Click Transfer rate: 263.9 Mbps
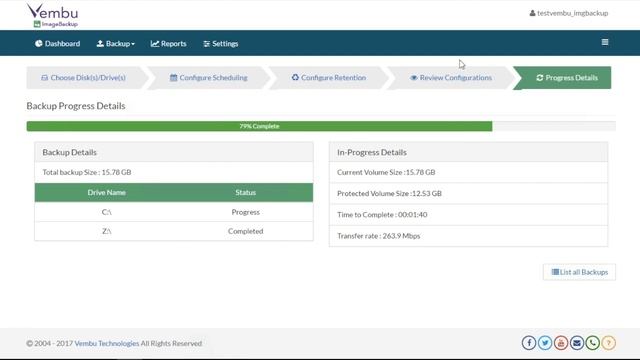This screenshot has width=640, height=360. [378, 236]
